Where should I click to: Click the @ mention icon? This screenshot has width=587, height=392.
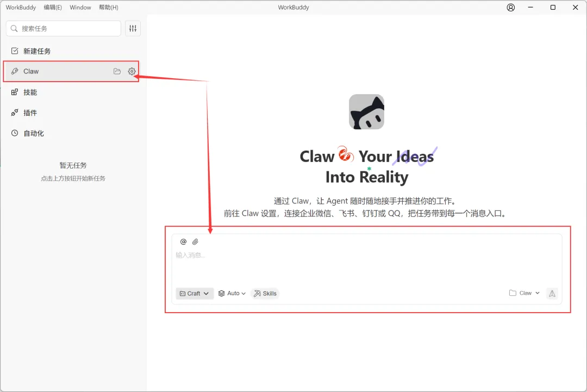click(x=184, y=242)
